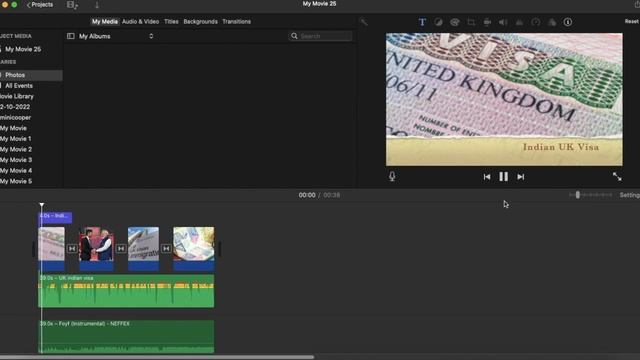Select the purple title clip in timeline
640x360 pixels.
(55, 218)
